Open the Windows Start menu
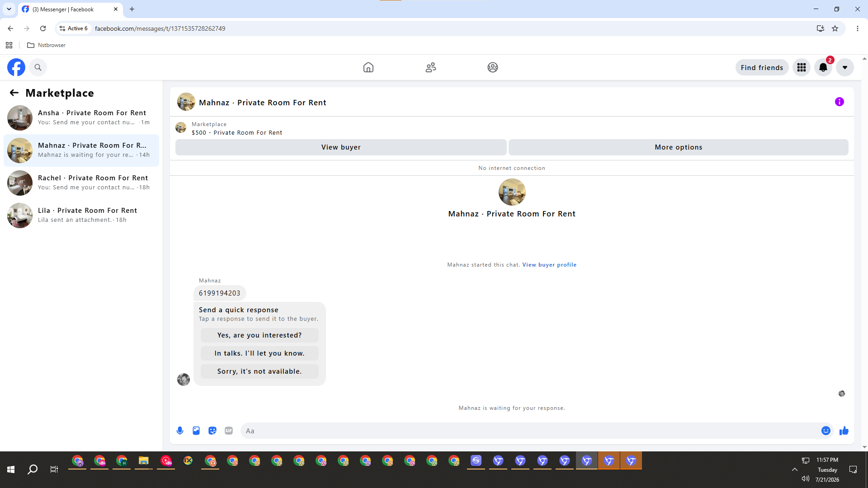Image resolution: width=868 pixels, height=488 pixels. click(11, 469)
